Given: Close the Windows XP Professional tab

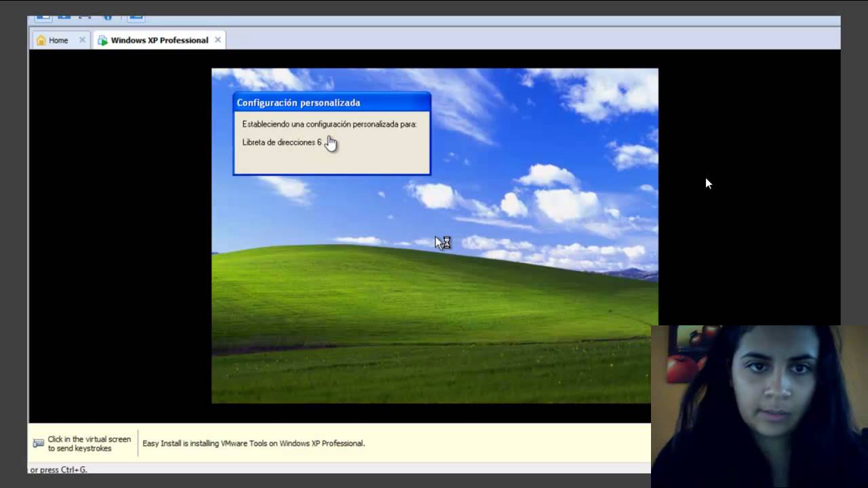Looking at the screenshot, I should pyautogui.click(x=218, y=40).
